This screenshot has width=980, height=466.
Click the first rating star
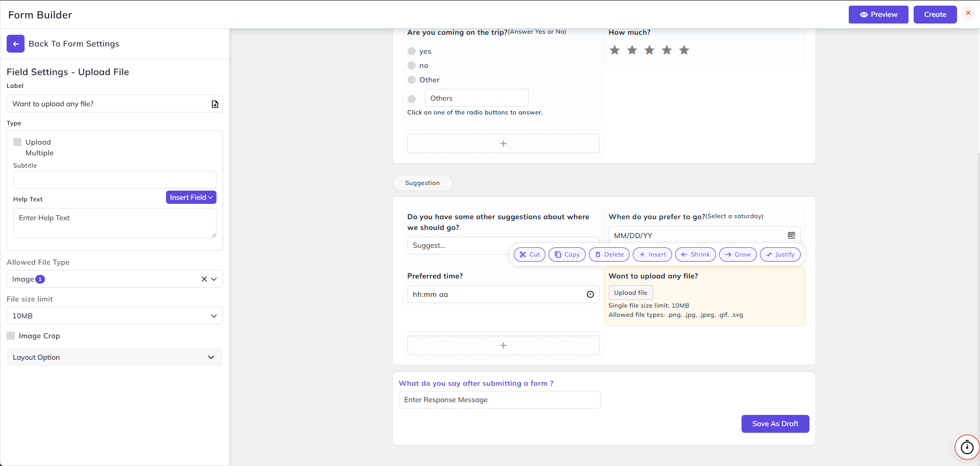[615, 50]
